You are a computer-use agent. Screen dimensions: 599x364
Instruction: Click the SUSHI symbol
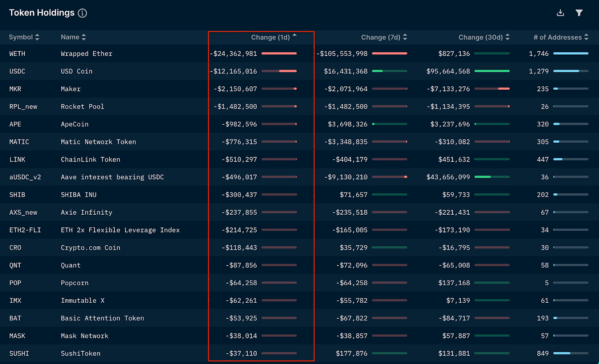pos(19,354)
